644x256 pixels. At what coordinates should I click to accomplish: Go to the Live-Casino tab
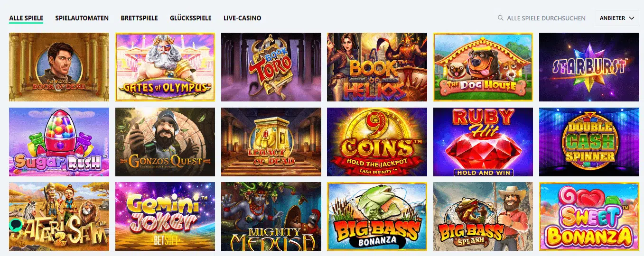click(242, 18)
